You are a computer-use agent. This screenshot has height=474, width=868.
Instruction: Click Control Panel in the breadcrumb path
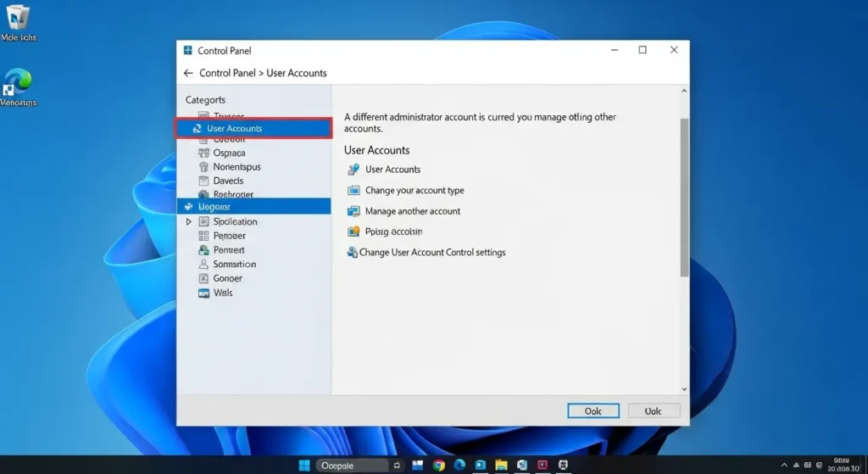(227, 73)
